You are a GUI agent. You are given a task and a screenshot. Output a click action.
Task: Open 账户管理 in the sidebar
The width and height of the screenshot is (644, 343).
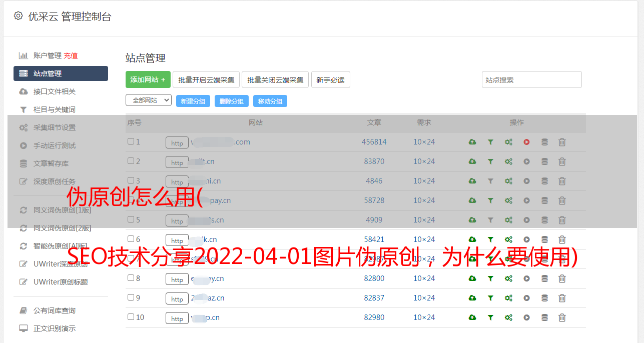point(47,55)
